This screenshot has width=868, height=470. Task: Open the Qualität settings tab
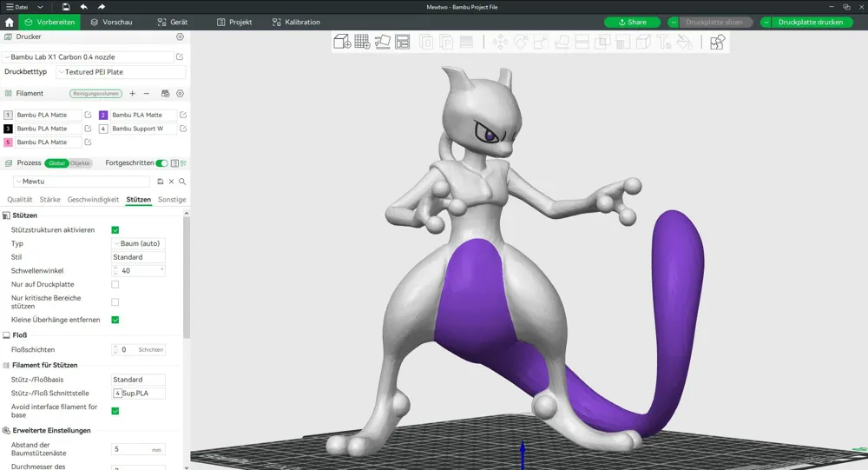(20, 200)
